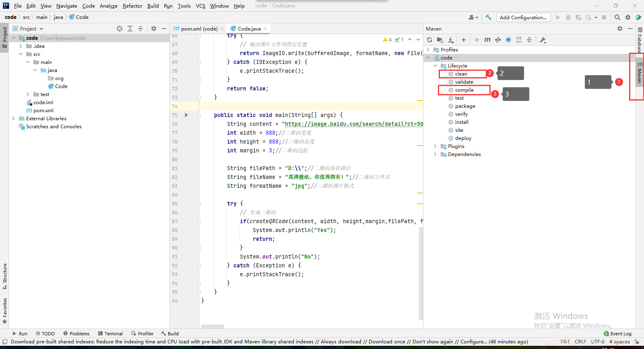Reload all Maven projects
This screenshot has width=644, height=349.
click(x=429, y=40)
